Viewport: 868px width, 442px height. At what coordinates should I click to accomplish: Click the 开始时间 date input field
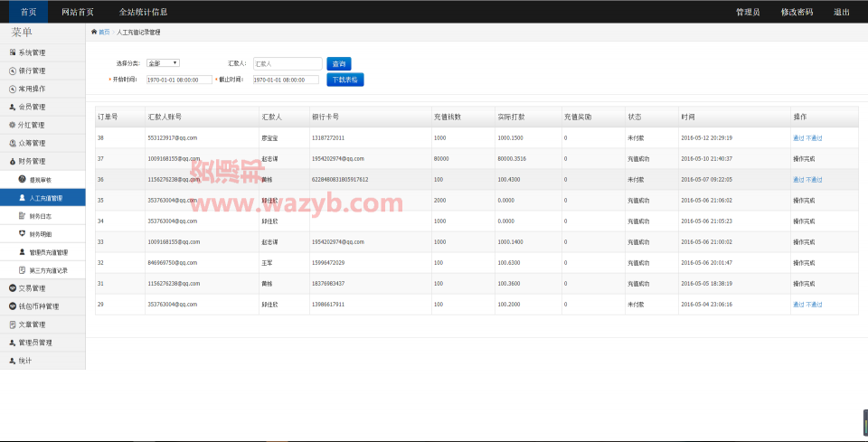(x=179, y=80)
